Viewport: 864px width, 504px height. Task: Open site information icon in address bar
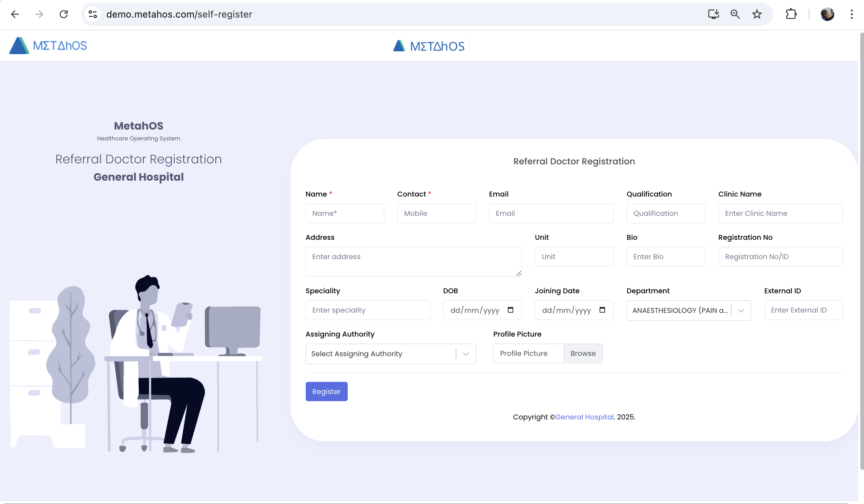[x=92, y=14]
